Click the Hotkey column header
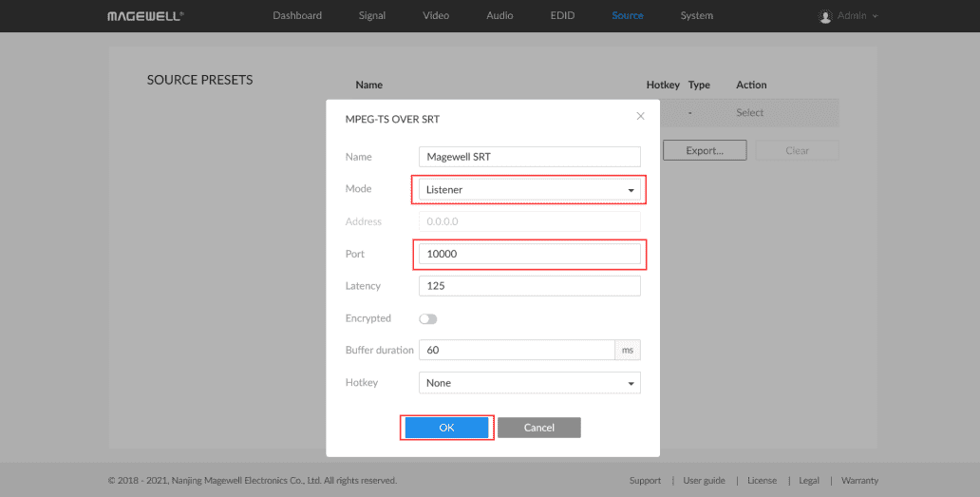This screenshot has width=980, height=497. (x=663, y=85)
